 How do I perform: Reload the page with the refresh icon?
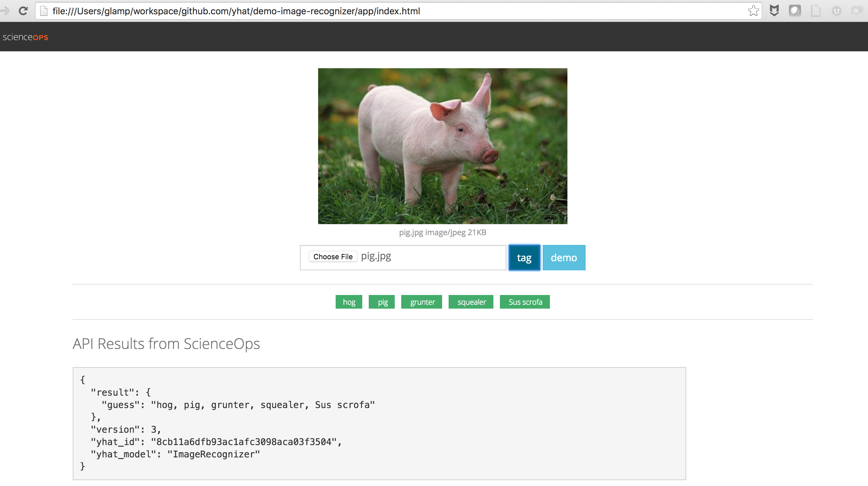pyautogui.click(x=23, y=11)
